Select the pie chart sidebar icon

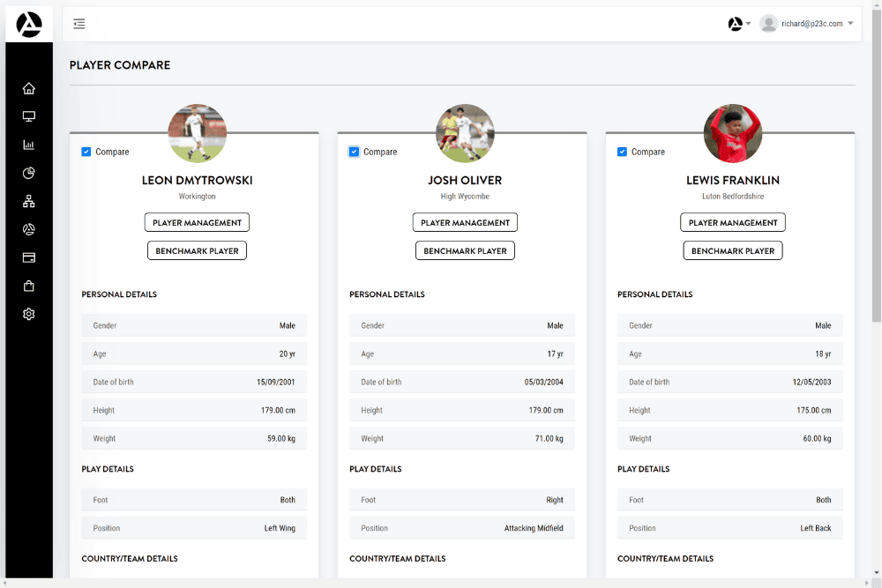[x=29, y=173]
